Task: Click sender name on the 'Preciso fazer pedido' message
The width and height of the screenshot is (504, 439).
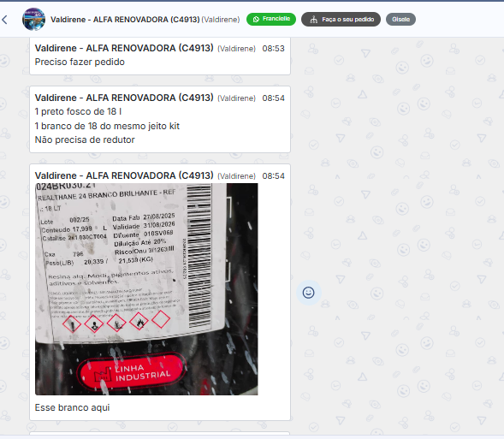Action: tap(124, 48)
